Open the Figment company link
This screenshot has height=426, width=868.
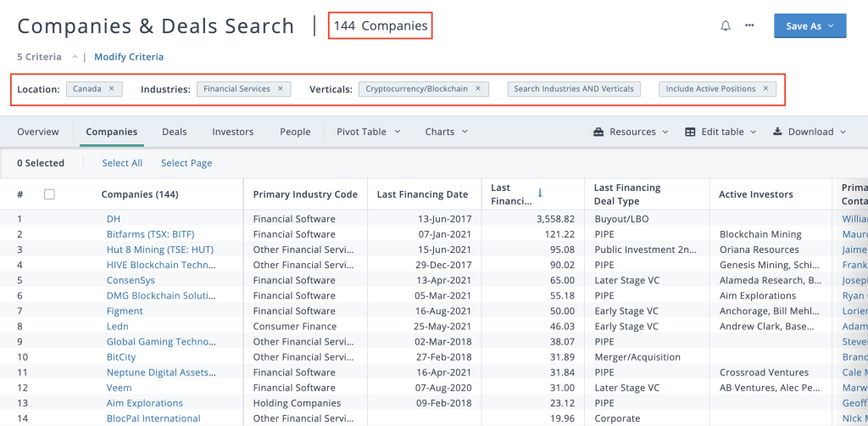click(125, 311)
